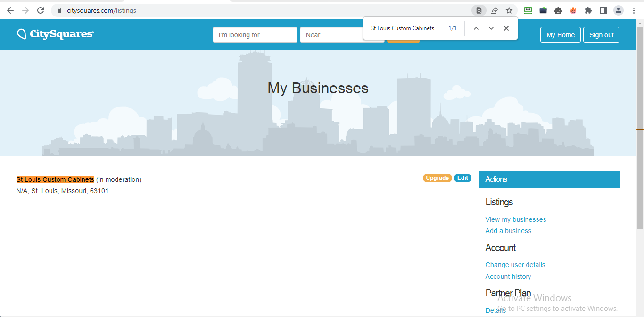Click the Account heading
Viewport: 644px width, 317px height.
(501, 248)
